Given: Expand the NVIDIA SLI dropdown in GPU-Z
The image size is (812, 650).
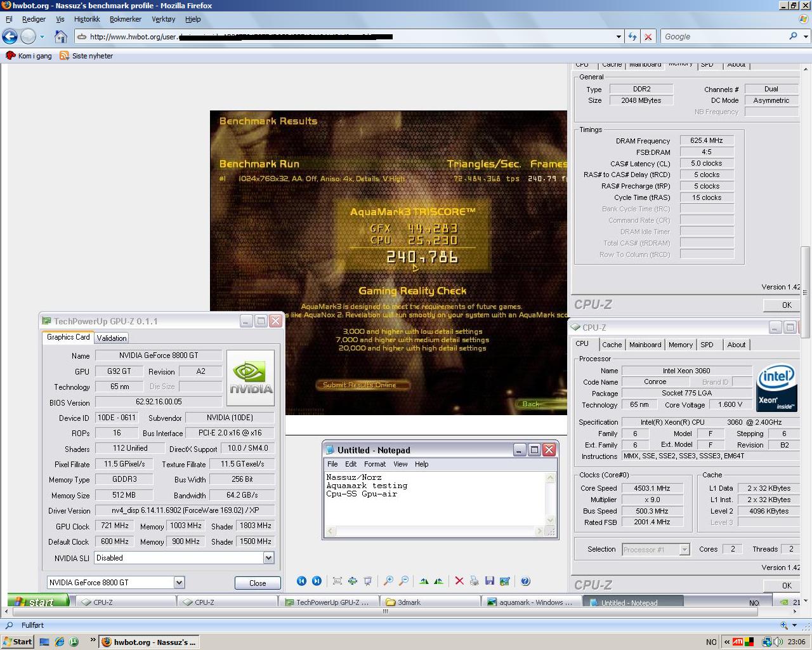Looking at the screenshot, I should [268, 558].
